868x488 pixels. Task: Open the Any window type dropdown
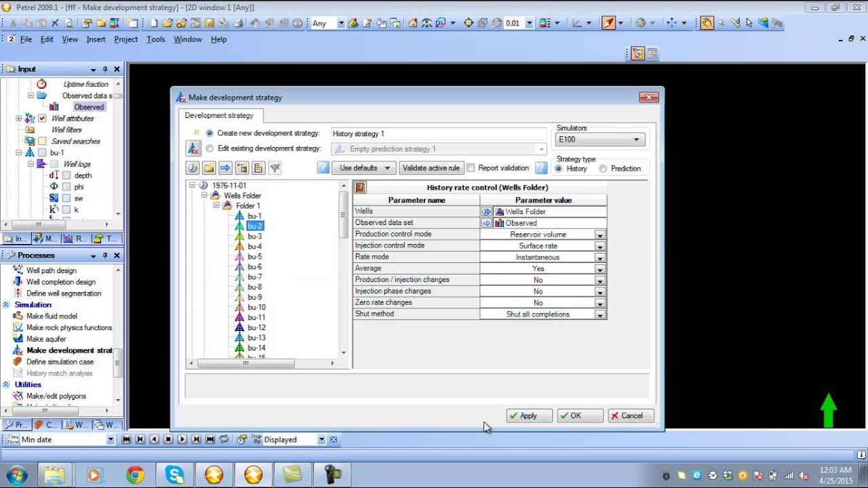(x=340, y=23)
